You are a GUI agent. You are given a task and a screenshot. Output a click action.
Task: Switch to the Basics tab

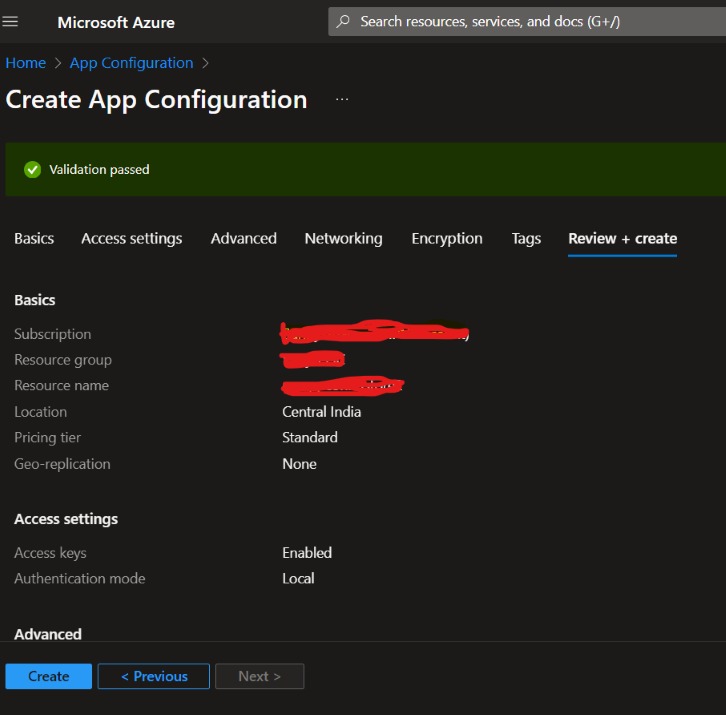(x=34, y=238)
